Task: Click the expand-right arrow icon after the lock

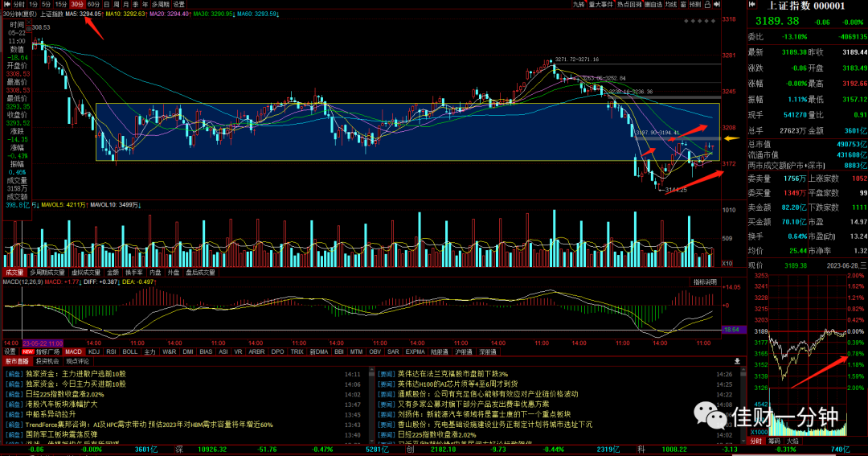Action: click(x=717, y=5)
